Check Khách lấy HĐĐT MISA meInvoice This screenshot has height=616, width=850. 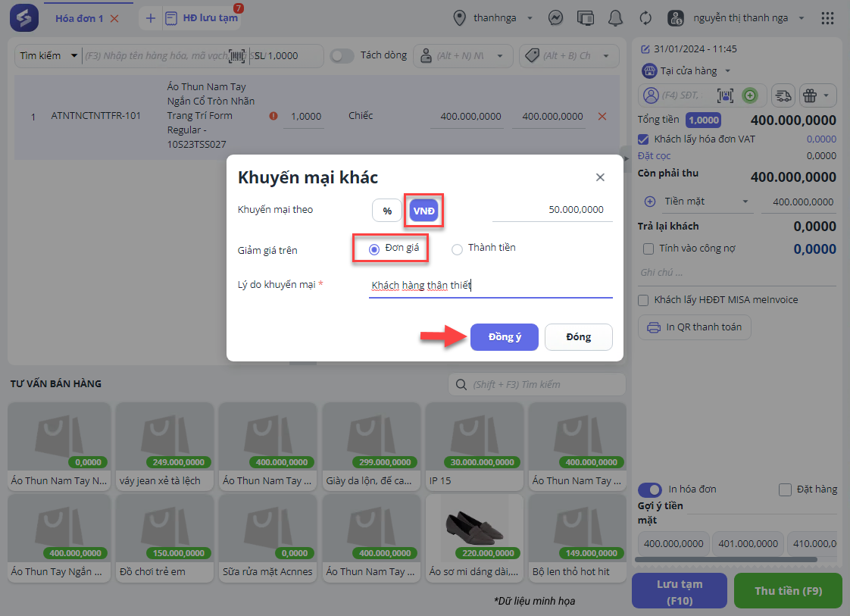point(643,300)
